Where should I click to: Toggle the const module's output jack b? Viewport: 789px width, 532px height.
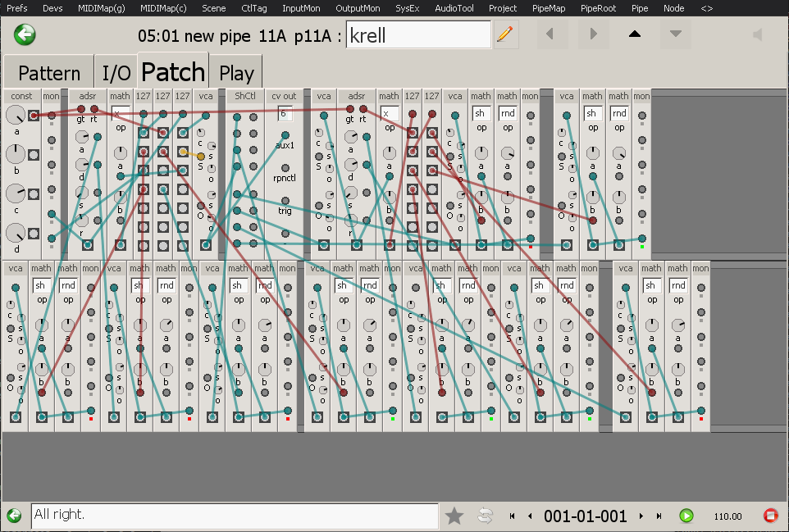pos(34,154)
